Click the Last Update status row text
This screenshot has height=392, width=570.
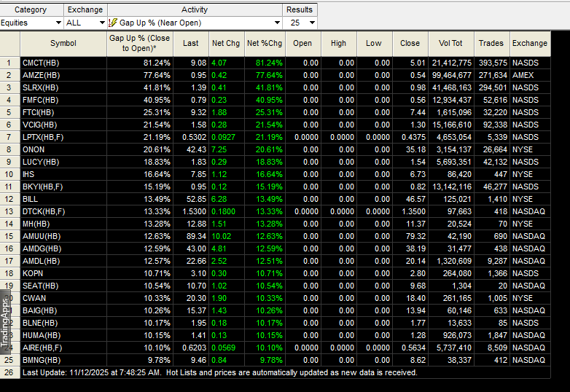click(x=220, y=372)
